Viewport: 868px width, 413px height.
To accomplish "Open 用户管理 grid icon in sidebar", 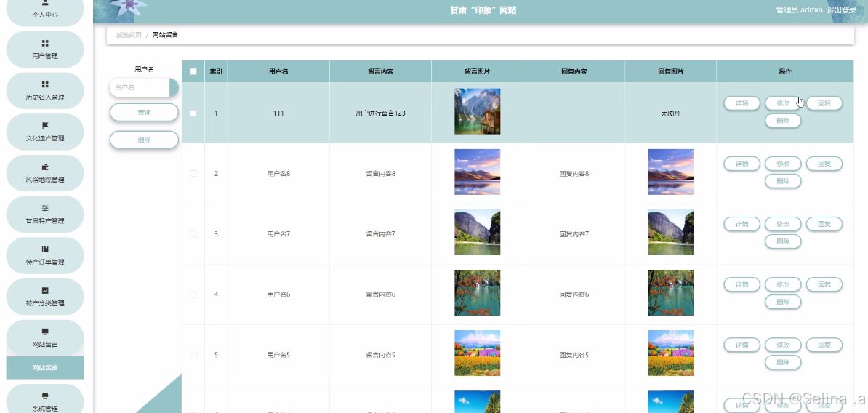I will [45, 43].
